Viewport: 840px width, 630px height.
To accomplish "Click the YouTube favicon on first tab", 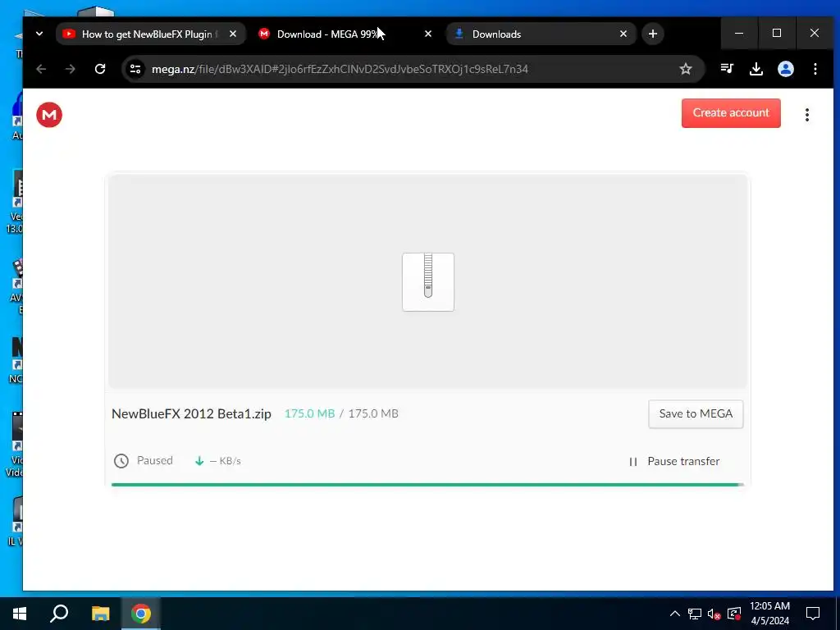I will [69, 34].
